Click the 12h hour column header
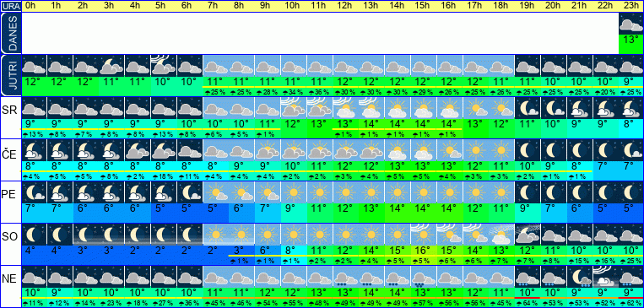 (344, 6)
